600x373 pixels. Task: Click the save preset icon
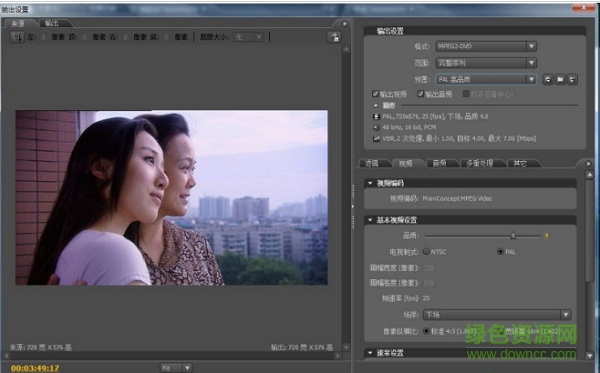coord(548,79)
